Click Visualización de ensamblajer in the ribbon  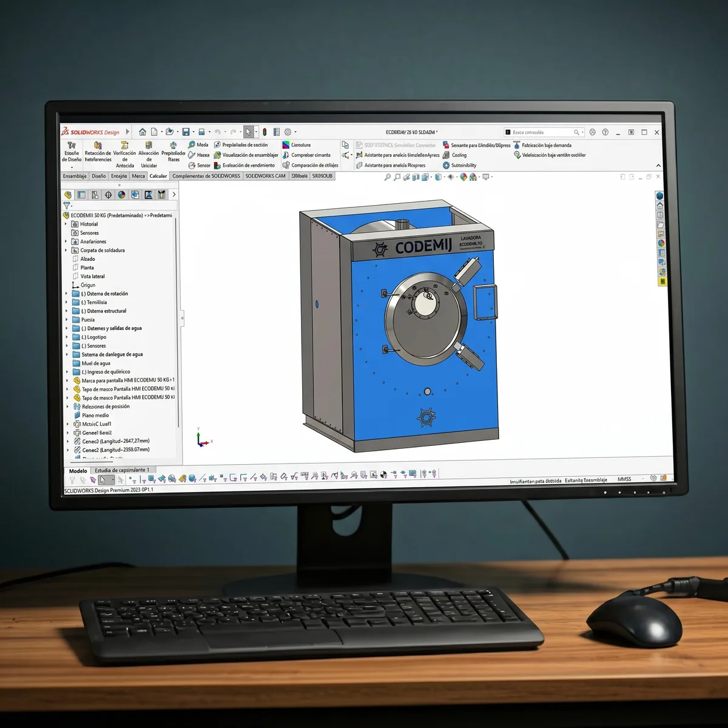pyautogui.click(x=246, y=155)
